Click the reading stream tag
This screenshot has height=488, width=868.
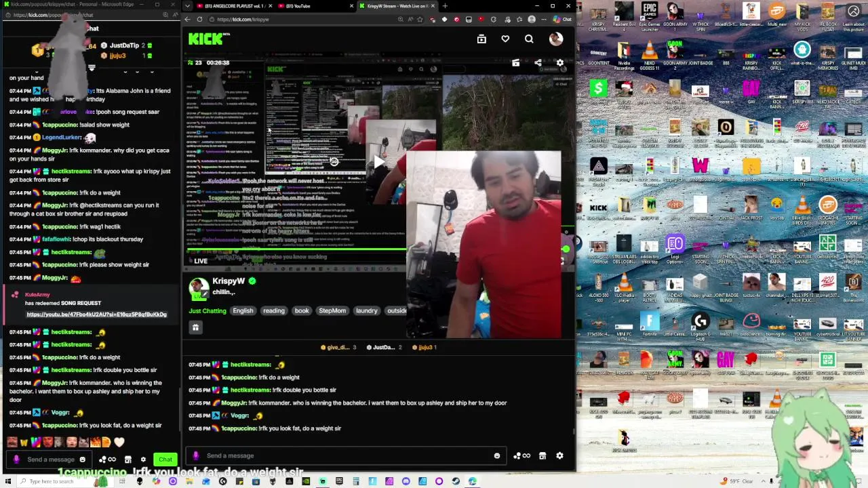coord(274,311)
